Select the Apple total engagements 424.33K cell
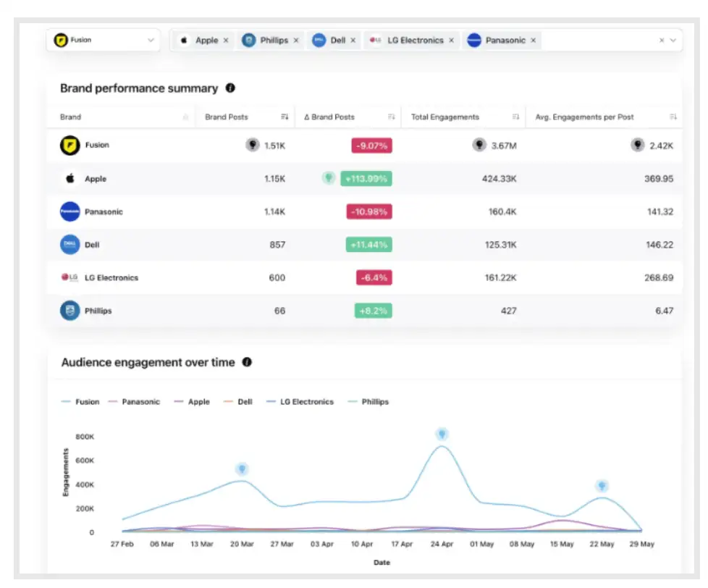Screen dimensions: 708x588 click(499, 179)
